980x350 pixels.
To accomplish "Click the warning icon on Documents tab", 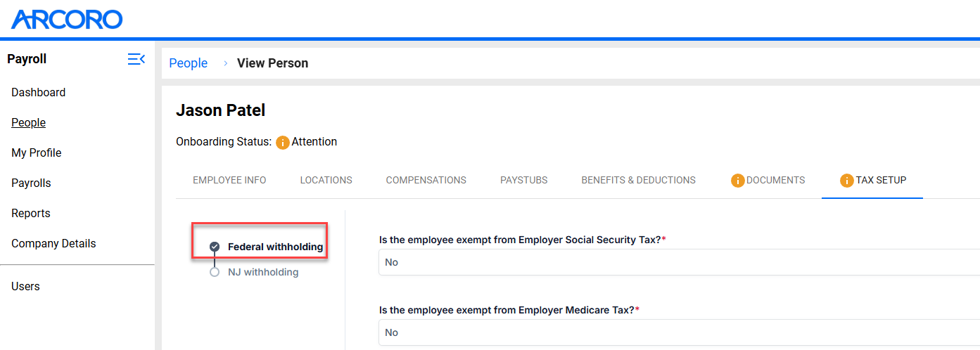I will [738, 181].
